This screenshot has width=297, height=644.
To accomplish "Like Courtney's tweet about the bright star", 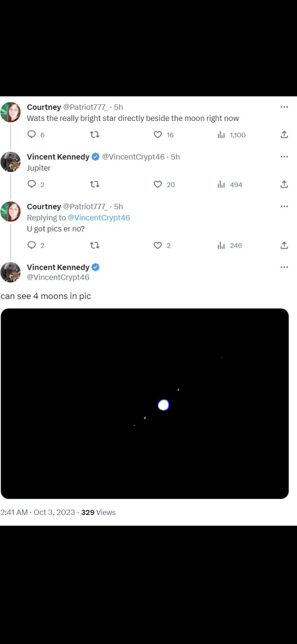I will click(x=158, y=135).
